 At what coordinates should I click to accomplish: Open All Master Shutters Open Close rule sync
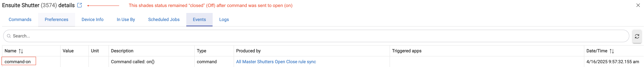click(276, 62)
